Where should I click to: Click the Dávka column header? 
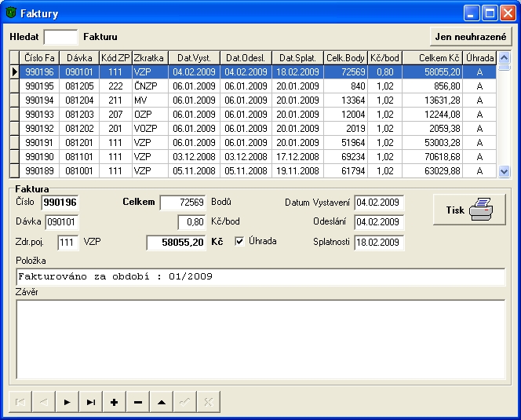(79, 58)
